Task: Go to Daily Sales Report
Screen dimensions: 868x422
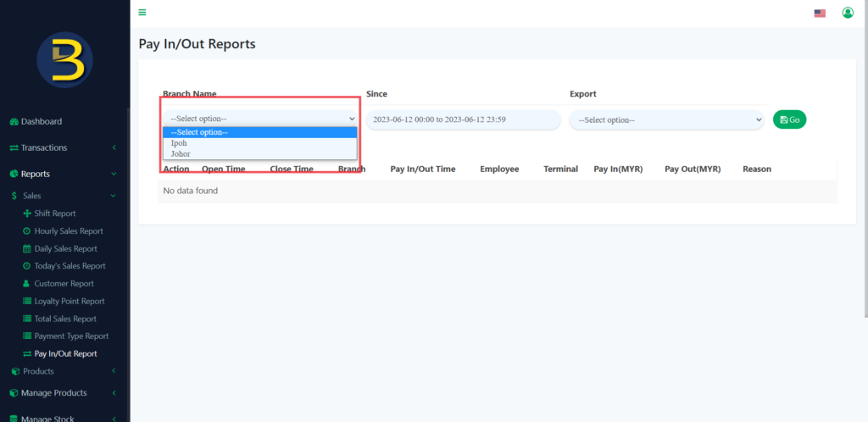Action: click(x=65, y=249)
